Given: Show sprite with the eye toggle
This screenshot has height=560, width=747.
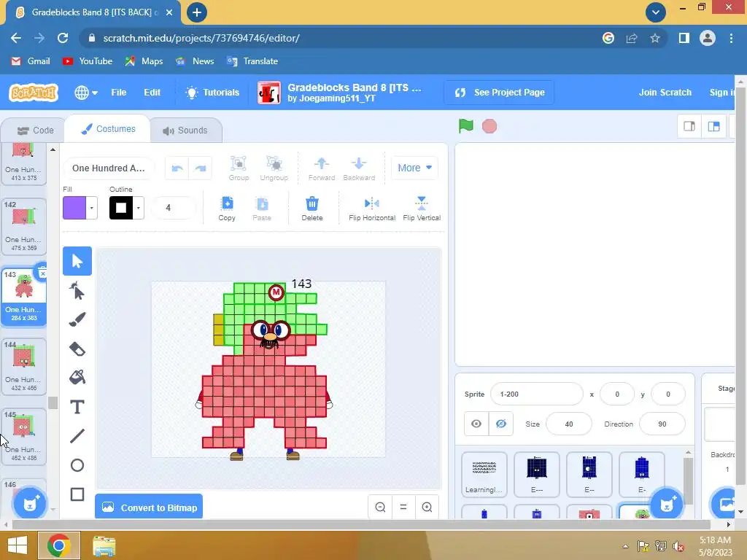Looking at the screenshot, I should (476, 424).
